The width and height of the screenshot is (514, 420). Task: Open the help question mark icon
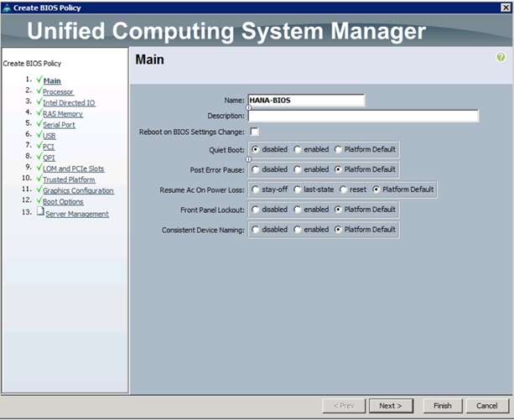pos(501,57)
